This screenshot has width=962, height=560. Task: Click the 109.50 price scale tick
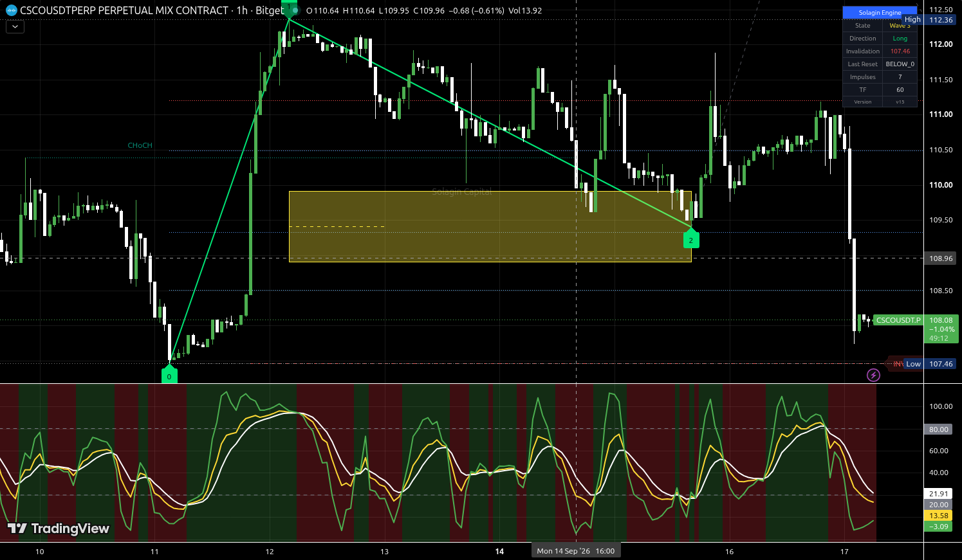[941, 220]
